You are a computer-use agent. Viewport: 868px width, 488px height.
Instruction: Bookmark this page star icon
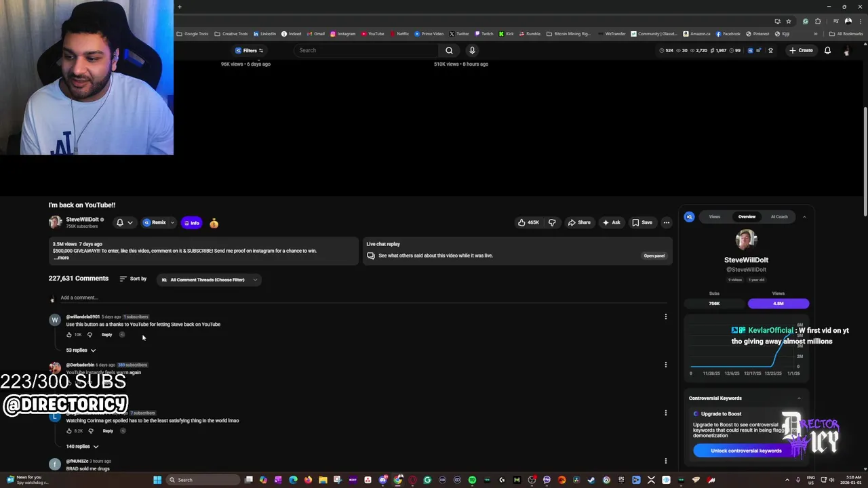click(789, 21)
